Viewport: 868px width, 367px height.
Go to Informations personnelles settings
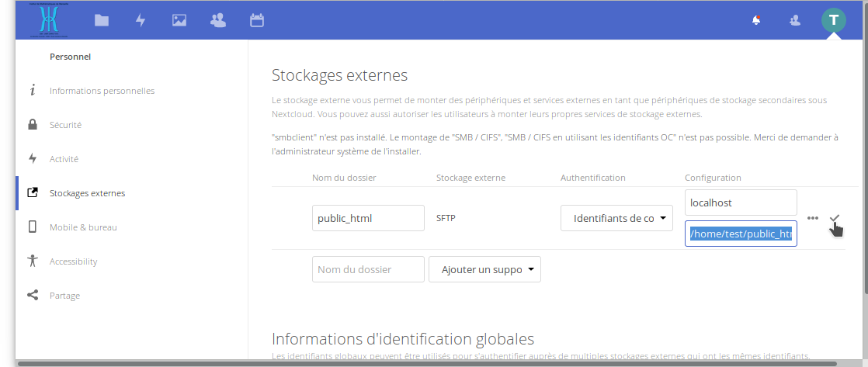click(x=102, y=91)
